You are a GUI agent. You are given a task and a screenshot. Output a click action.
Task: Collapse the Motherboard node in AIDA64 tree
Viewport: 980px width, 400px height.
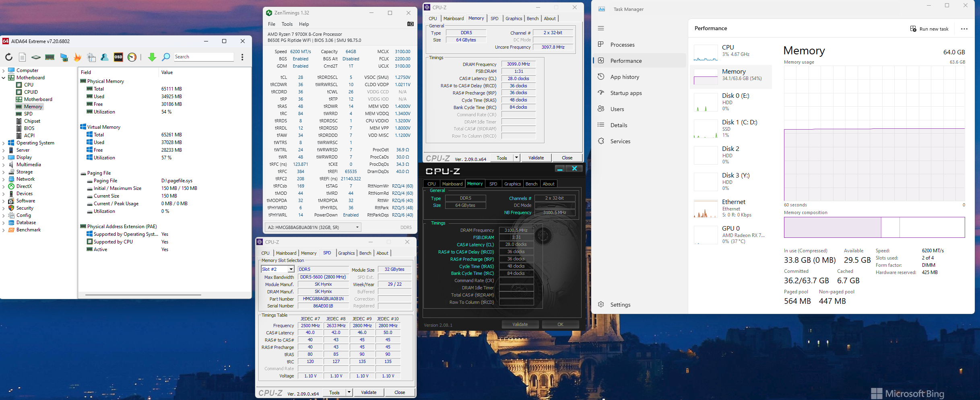tap(4, 78)
